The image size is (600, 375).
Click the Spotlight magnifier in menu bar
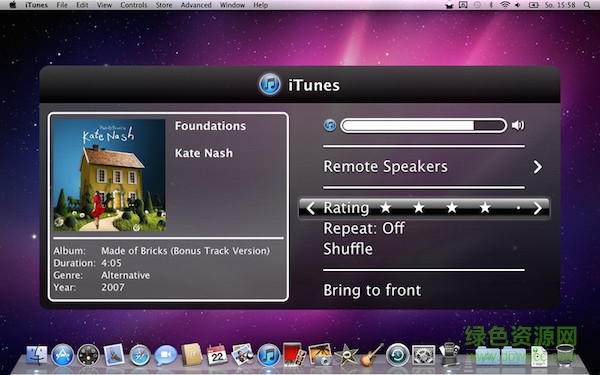coord(587,5)
